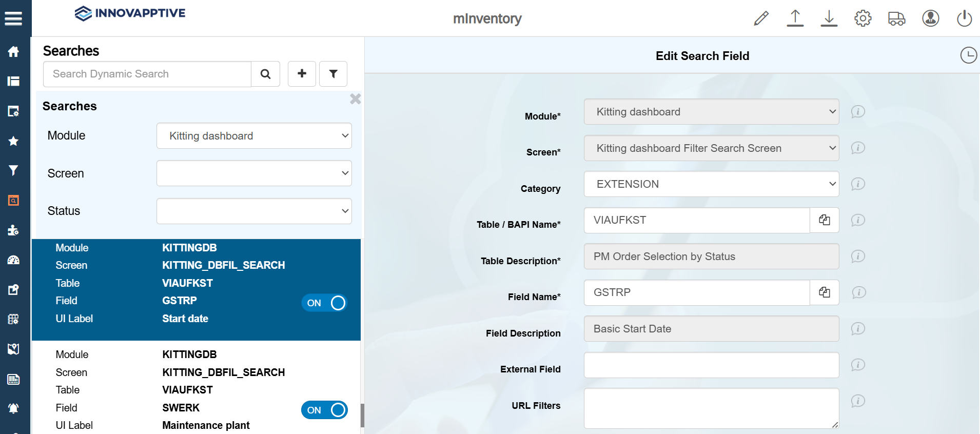Toggle off the GSTRP Start date switch
The height and width of the screenshot is (434, 980).
[x=324, y=303]
